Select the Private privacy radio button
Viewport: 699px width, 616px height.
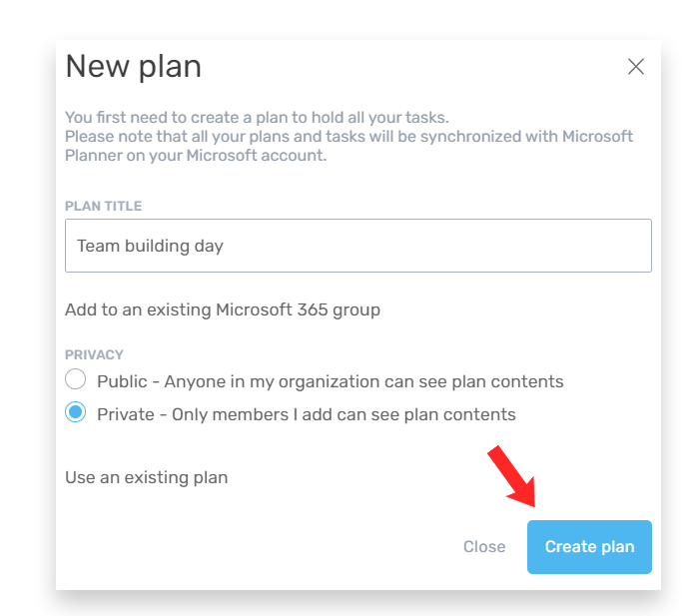[x=76, y=412]
